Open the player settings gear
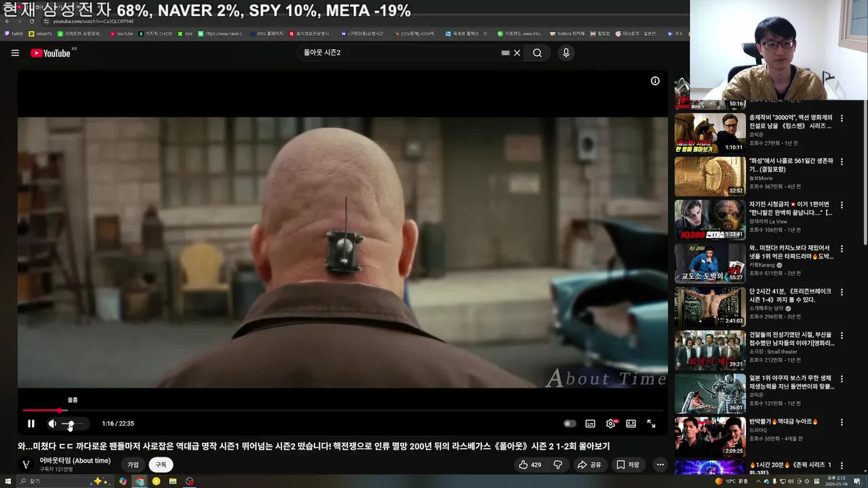 [x=610, y=424]
